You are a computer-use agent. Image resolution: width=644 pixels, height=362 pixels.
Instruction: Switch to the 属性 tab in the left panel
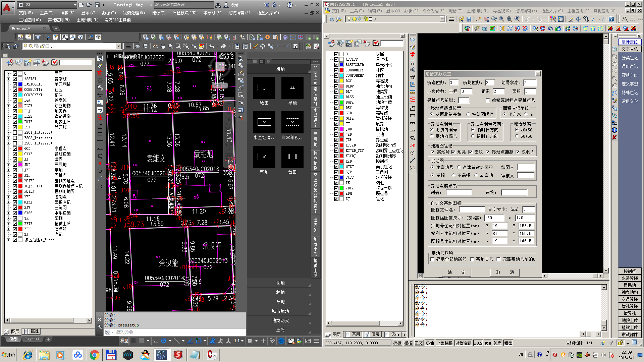[x=32, y=331]
